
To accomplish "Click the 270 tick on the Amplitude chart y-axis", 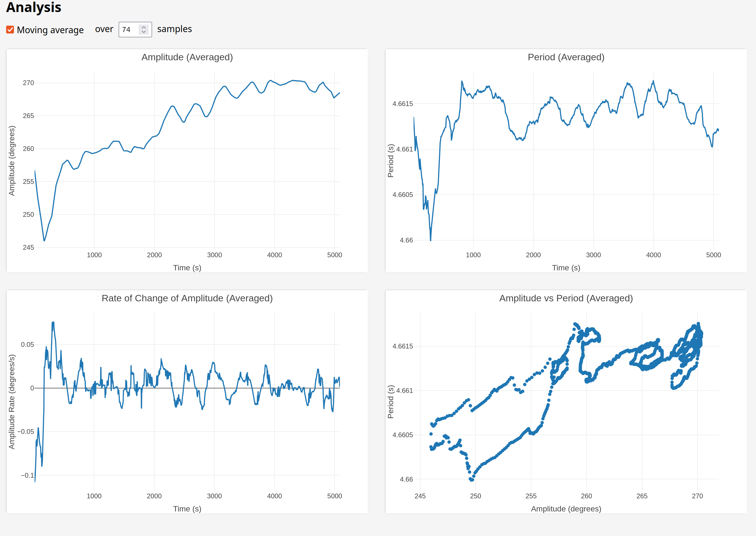I will (x=28, y=83).
